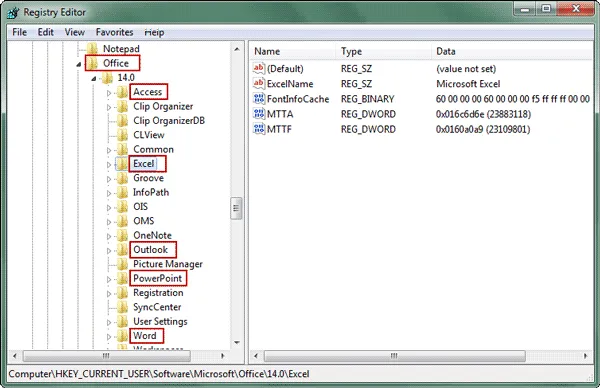Click the registry path in status bar
Image resolution: width=600 pixels, height=388 pixels.
(x=159, y=374)
